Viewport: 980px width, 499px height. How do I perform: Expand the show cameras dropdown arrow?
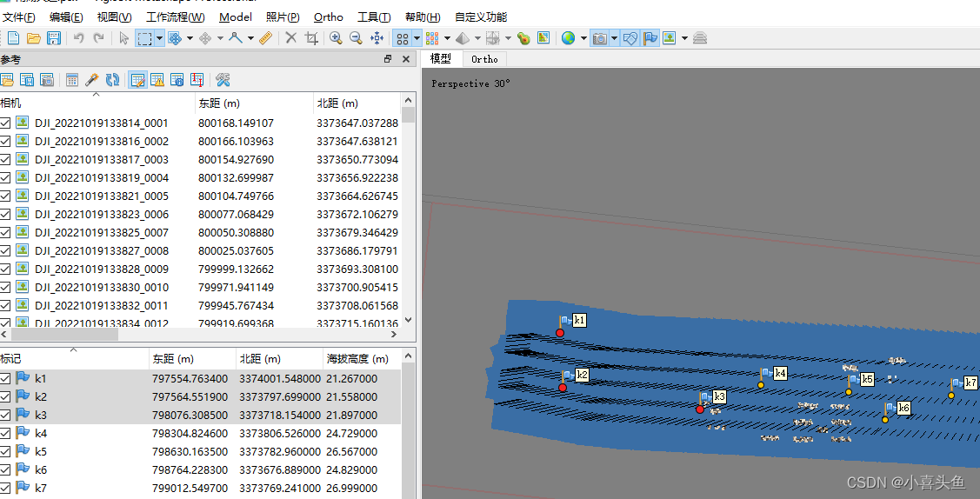[x=615, y=39]
